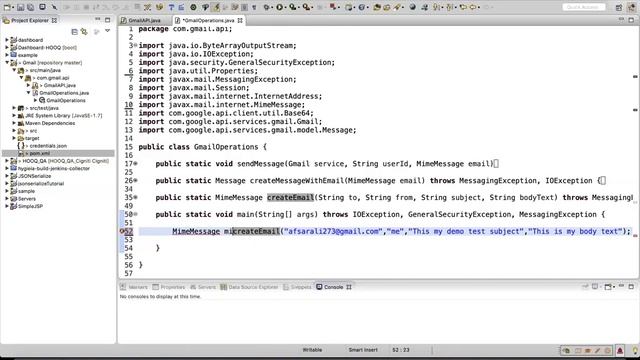Viewport: 640px width, 360px height.
Task: Select pom.xml in Project Explorer
Action: pos(40,153)
